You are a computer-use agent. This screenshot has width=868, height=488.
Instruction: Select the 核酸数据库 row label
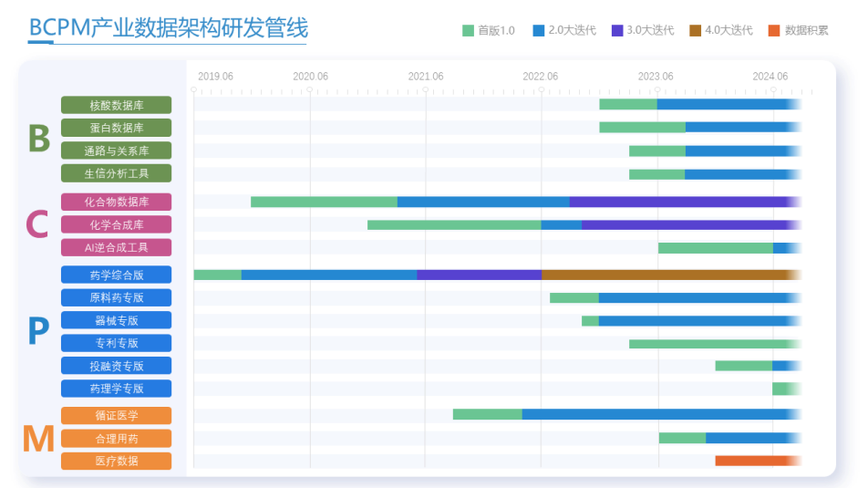[116, 105]
